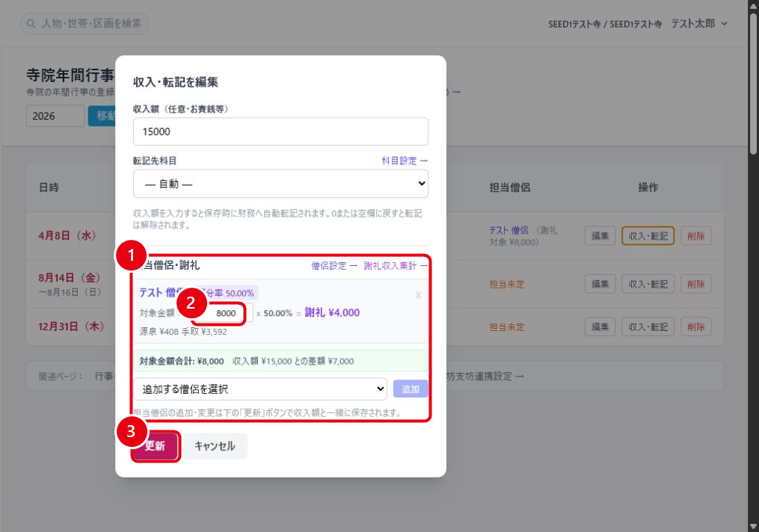Click the 謝礼 ¥4,000 amount
Image resolution: width=759 pixels, height=532 pixels.
coord(332,313)
